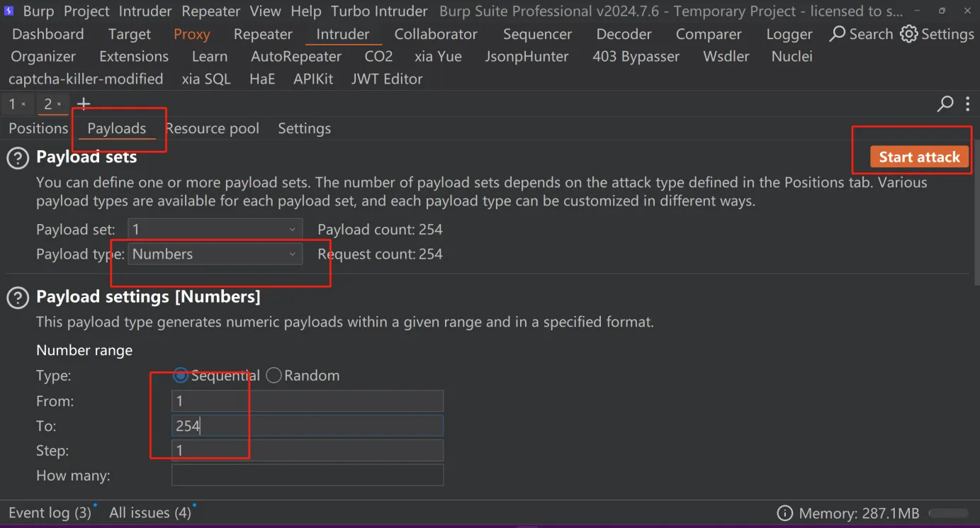Switch to the Resource pool sub-tab
Viewport: 980px width, 528px height.
pyautogui.click(x=212, y=128)
